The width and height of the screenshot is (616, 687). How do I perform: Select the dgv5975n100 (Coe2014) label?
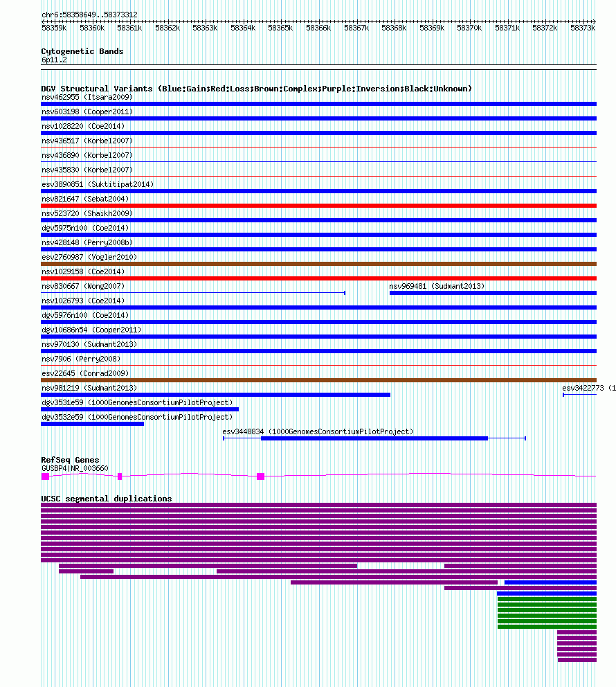click(85, 228)
